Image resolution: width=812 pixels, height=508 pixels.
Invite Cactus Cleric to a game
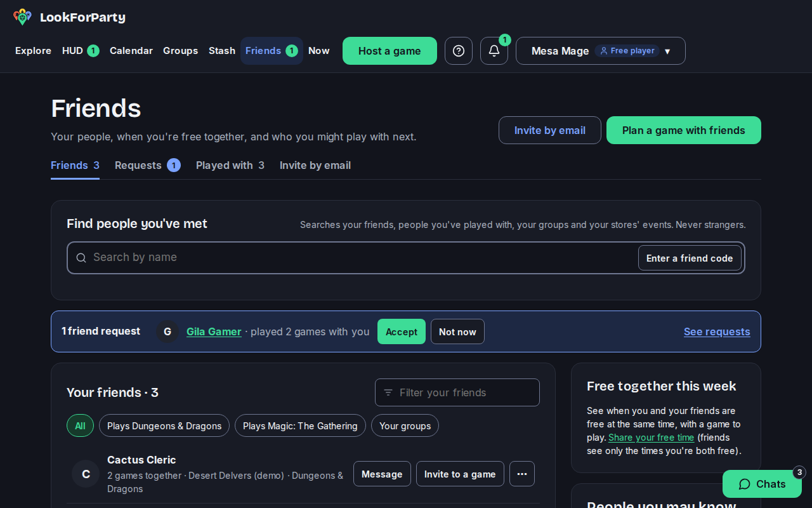(460, 474)
